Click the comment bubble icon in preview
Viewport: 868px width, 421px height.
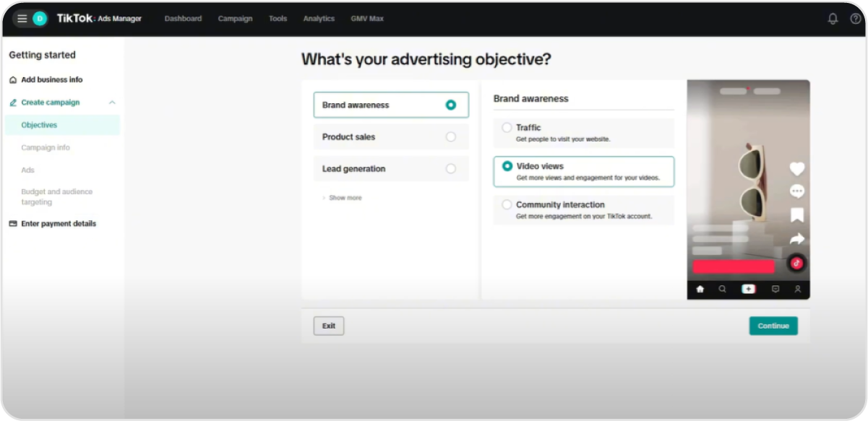tap(796, 191)
